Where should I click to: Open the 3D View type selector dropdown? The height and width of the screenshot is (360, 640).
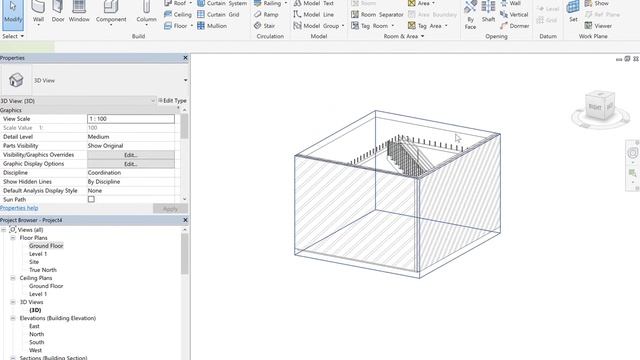[x=186, y=80]
